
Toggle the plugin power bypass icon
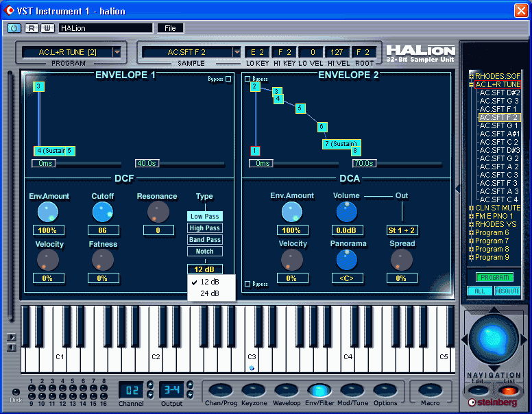14,28
